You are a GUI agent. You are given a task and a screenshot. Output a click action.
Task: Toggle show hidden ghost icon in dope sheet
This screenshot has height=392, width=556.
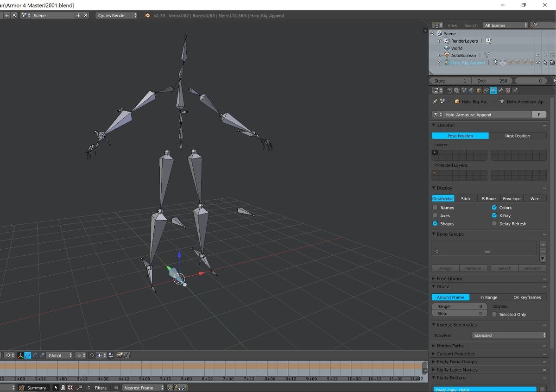pos(63,387)
